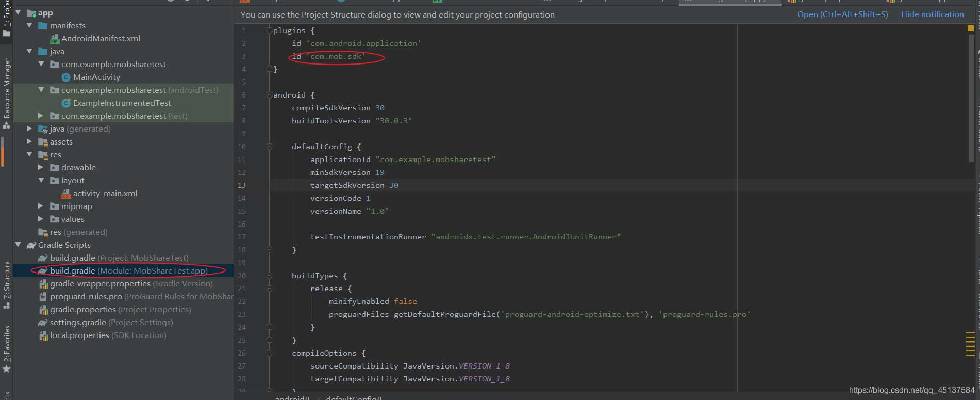Collapse the res folder
Screen dimensions: 980x400
tap(29, 154)
